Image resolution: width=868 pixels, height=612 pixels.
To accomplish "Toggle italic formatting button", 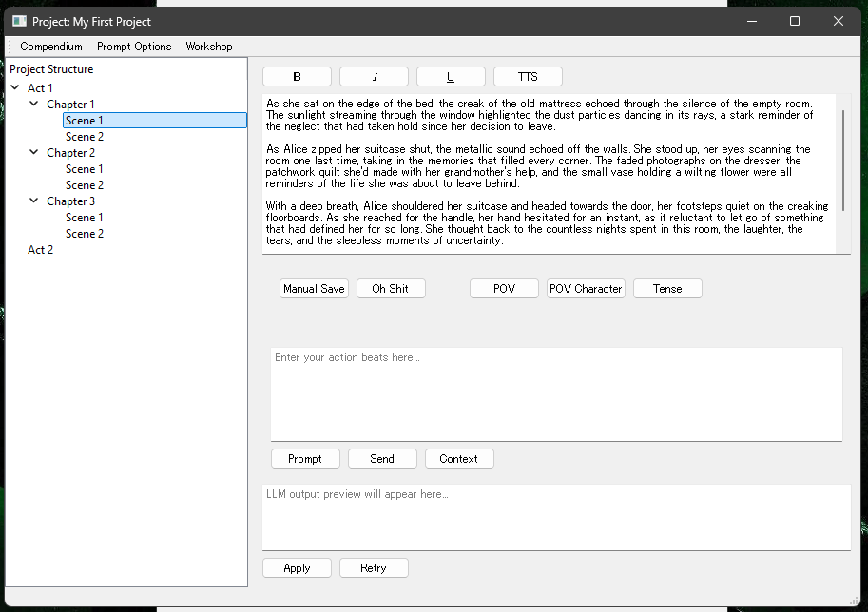I will 374,77.
